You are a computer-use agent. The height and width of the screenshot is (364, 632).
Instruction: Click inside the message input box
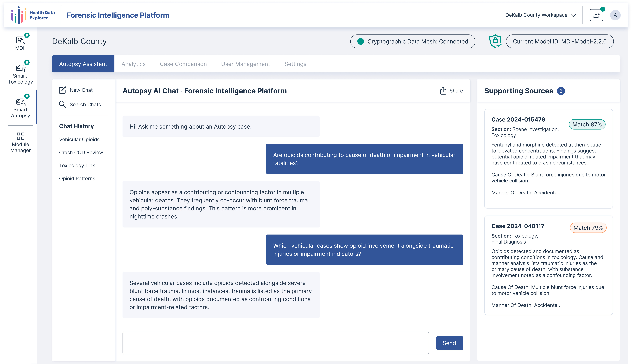pyautogui.click(x=275, y=343)
